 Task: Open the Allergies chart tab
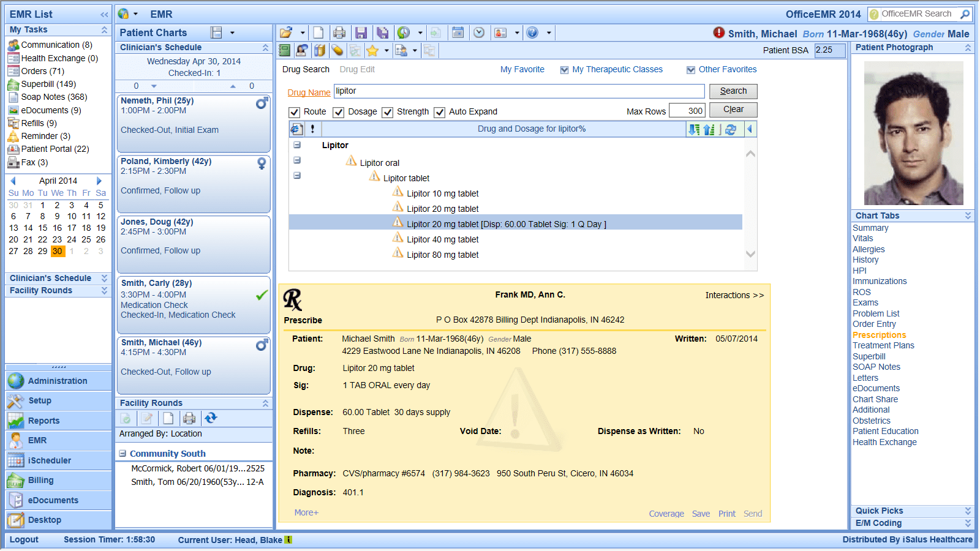point(869,249)
